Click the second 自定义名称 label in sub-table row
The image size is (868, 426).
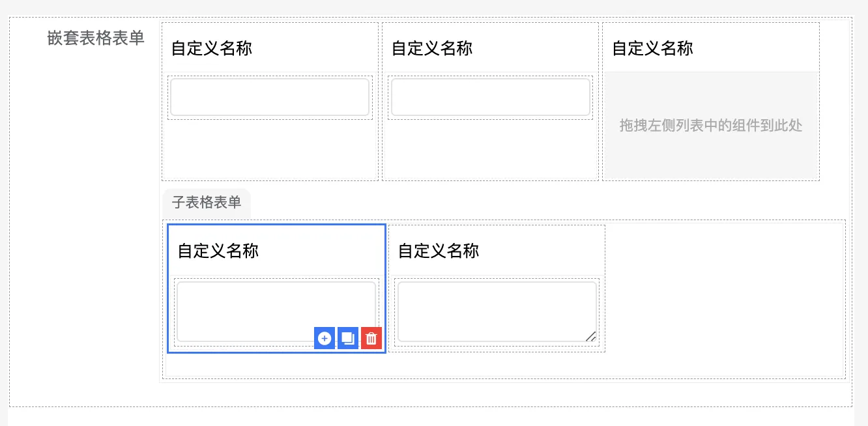click(437, 250)
